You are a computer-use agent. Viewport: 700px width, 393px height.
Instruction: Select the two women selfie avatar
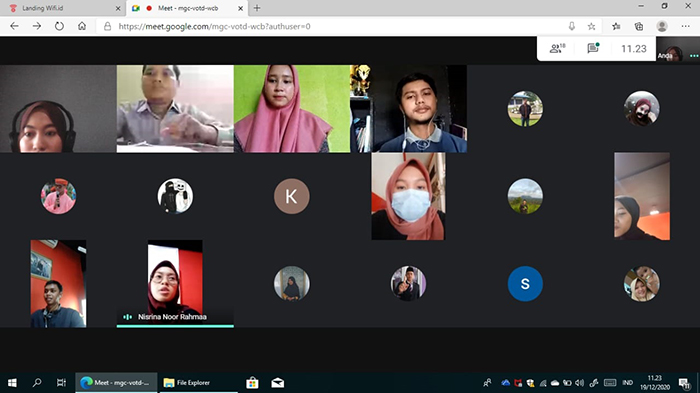642,284
